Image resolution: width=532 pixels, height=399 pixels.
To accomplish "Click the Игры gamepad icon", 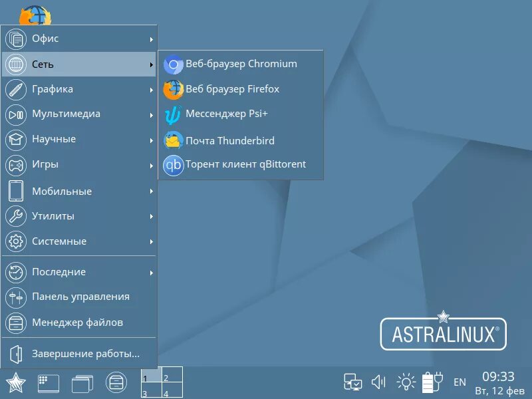I will click(x=16, y=165).
